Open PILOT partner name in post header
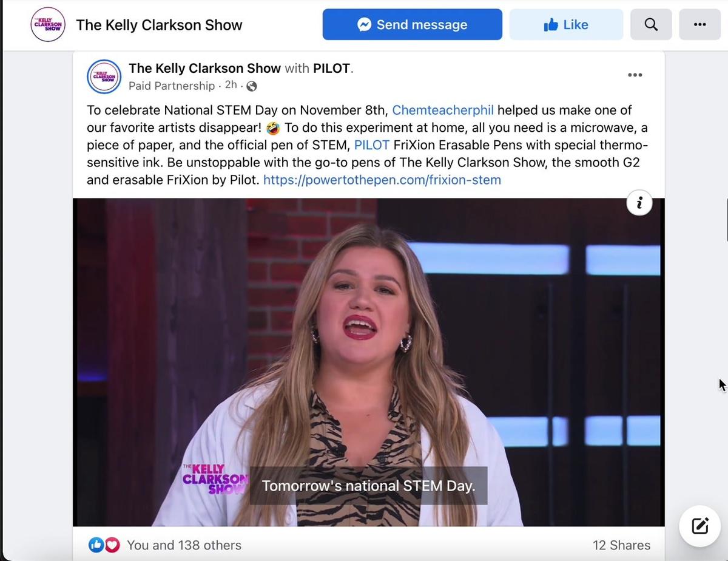The image size is (728, 561). tap(331, 69)
